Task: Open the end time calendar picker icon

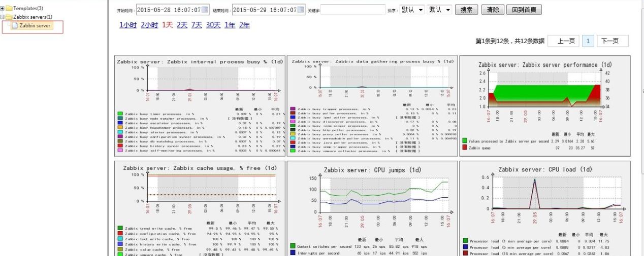Action: [300, 10]
